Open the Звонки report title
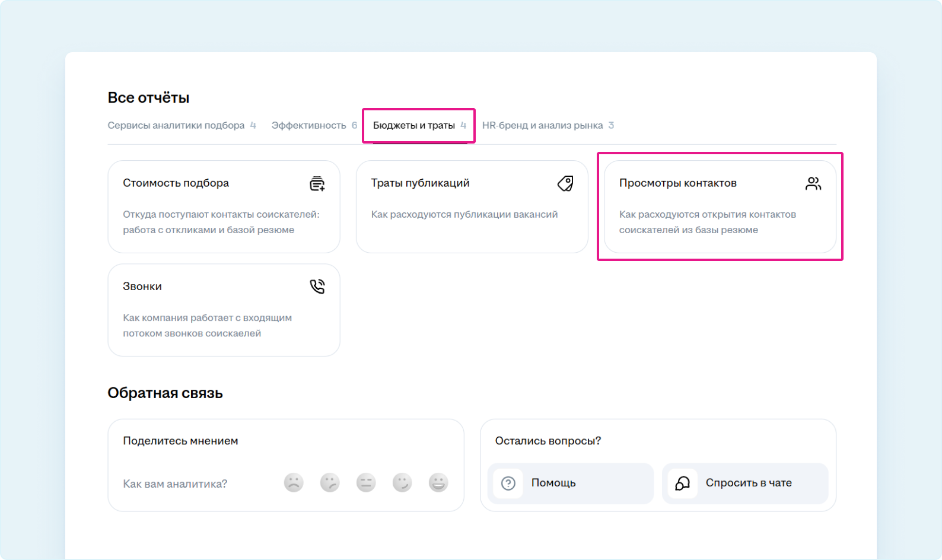942x560 pixels. coord(142,287)
